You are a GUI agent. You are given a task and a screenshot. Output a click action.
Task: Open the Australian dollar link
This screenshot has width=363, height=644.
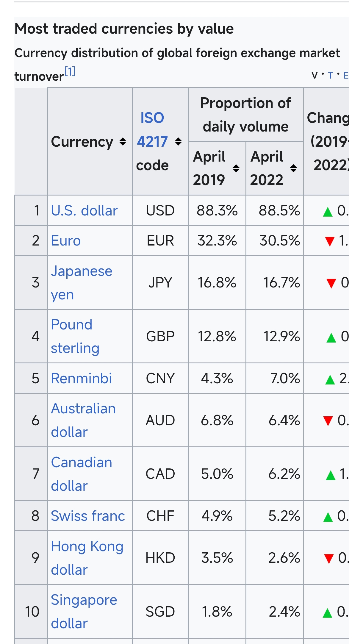tap(83, 420)
